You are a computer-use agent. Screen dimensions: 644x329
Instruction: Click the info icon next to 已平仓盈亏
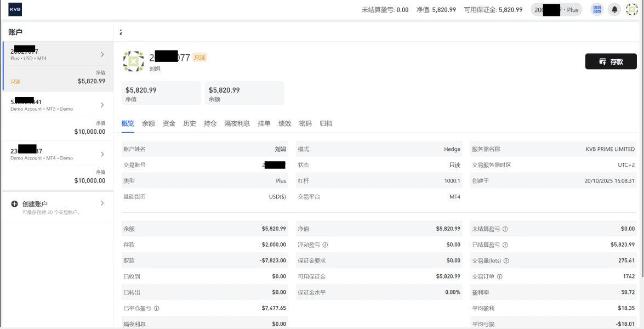coord(157,308)
